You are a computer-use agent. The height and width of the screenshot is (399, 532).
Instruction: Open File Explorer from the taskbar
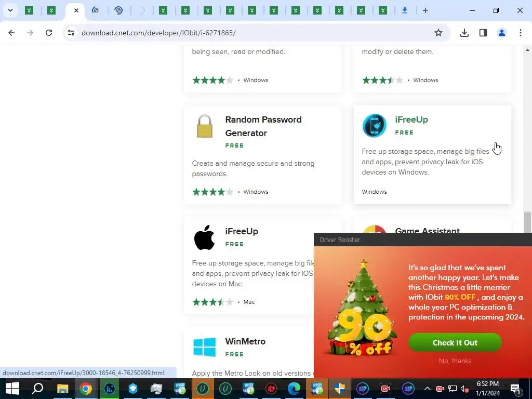[62, 389]
